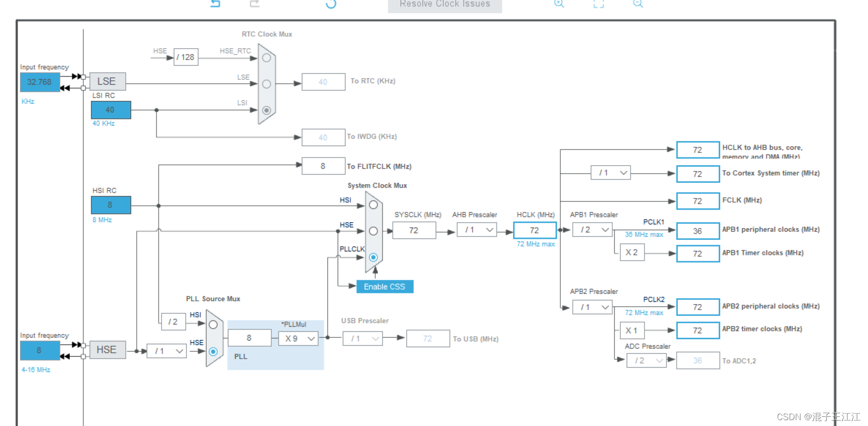Open the USB Prescaler dropdown
This screenshot has height=426, width=868.
(x=363, y=338)
